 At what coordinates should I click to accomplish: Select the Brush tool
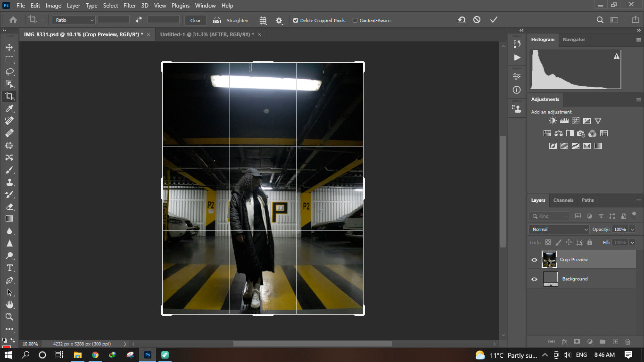point(9,170)
